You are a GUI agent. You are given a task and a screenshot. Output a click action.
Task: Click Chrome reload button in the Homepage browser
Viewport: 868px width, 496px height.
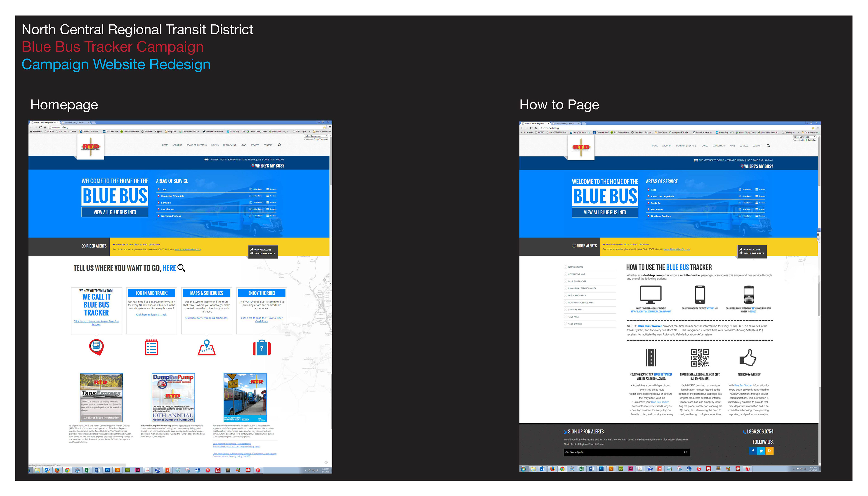pyautogui.click(x=40, y=127)
